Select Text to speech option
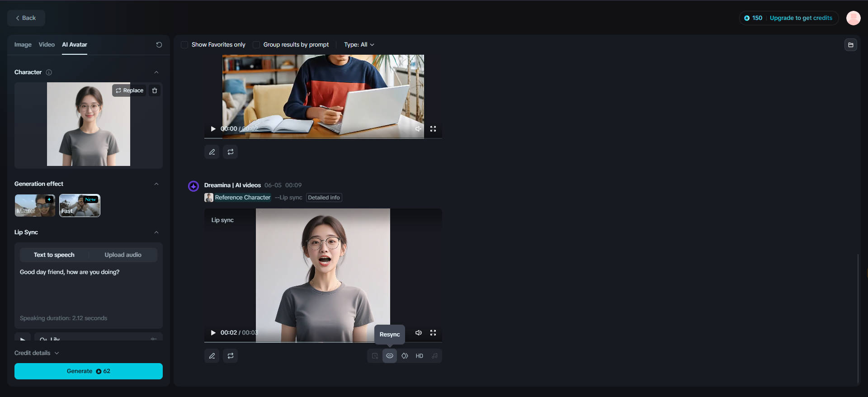 (54, 255)
